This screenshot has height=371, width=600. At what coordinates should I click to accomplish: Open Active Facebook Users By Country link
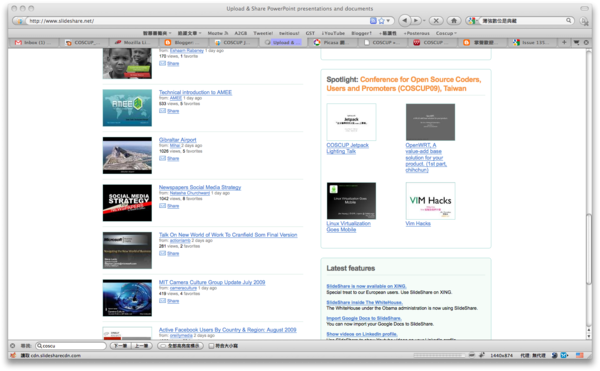point(228,330)
